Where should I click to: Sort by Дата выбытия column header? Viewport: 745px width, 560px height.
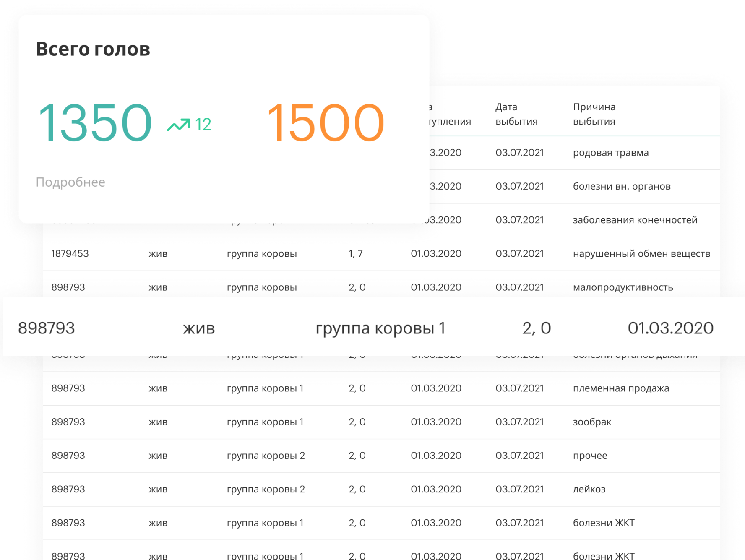[516, 114]
